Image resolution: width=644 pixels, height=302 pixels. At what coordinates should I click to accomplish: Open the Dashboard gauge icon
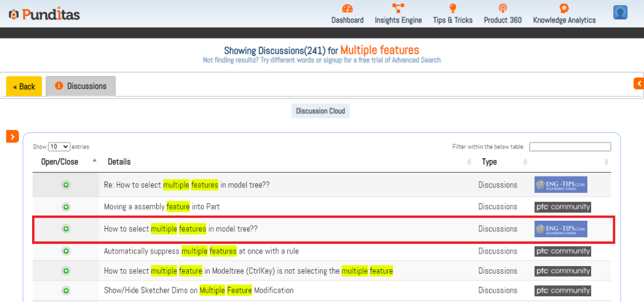tap(347, 9)
